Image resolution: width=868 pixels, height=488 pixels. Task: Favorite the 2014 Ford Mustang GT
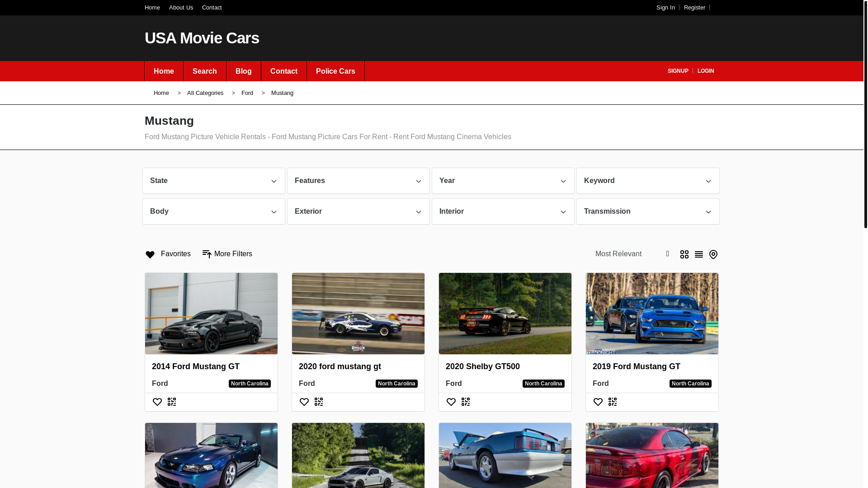pos(157,402)
